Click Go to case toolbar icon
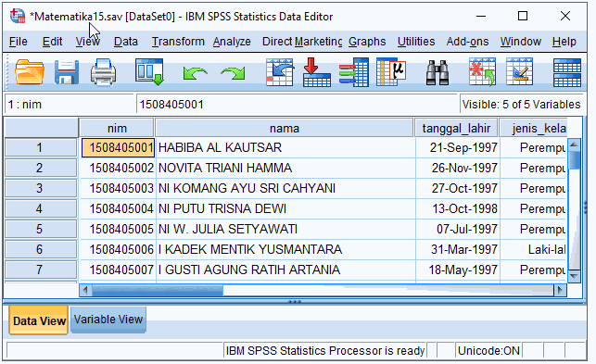Viewport: 596px width, 364px height. point(280,72)
